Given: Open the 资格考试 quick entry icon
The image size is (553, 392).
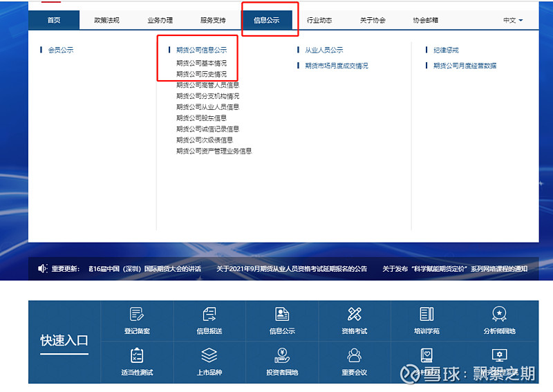Looking at the screenshot, I should 355,314.
